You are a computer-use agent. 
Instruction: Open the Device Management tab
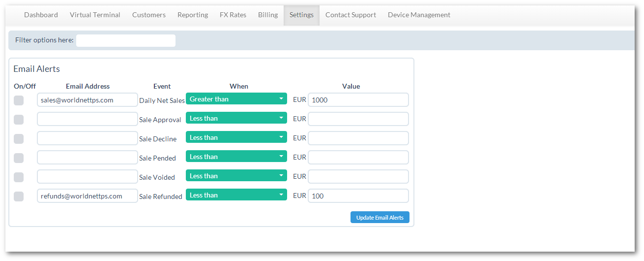(419, 15)
